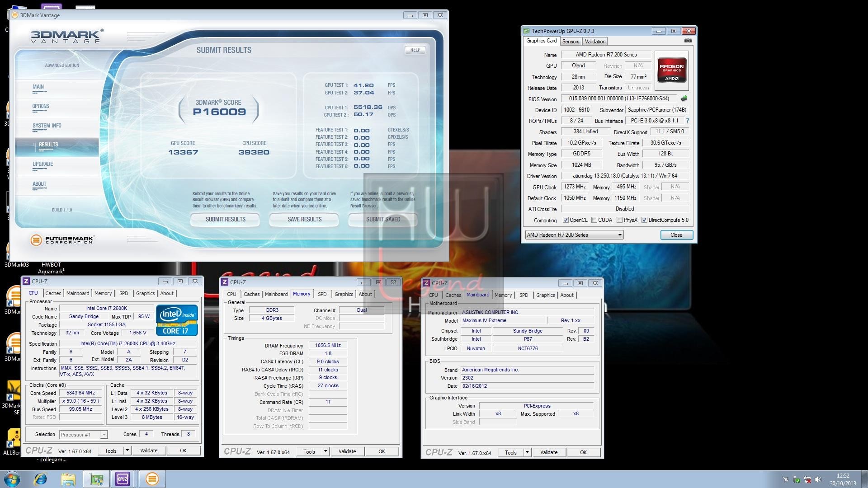Click Tools button in CPU-Z Memory window
Screen dimensions: 868x488
click(309, 451)
